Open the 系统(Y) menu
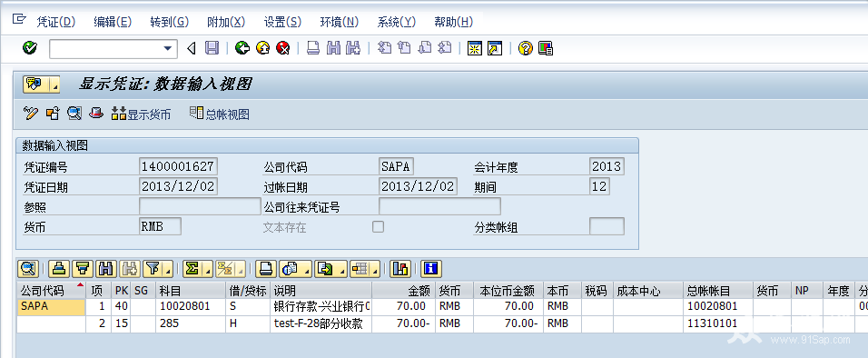The width and height of the screenshot is (868, 358). [x=397, y=22]
